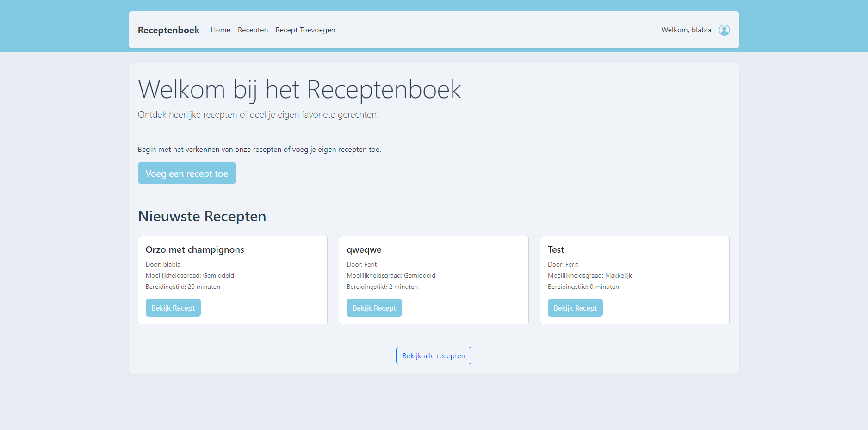
Task: Click 'Bereidingstijd: 2 minuten' text
Action: coord(382,287)
